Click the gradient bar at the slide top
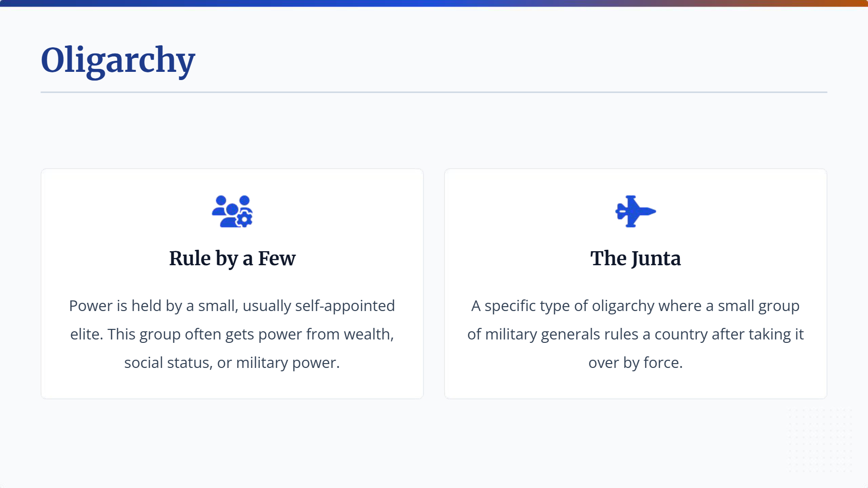Viewport: 868px width, 488px height. pos(434,3)
